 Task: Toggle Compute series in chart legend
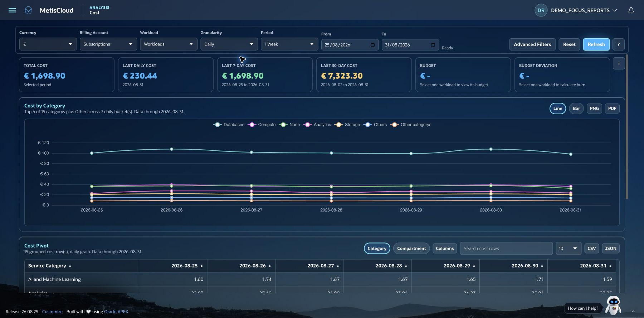coord(262,125)
